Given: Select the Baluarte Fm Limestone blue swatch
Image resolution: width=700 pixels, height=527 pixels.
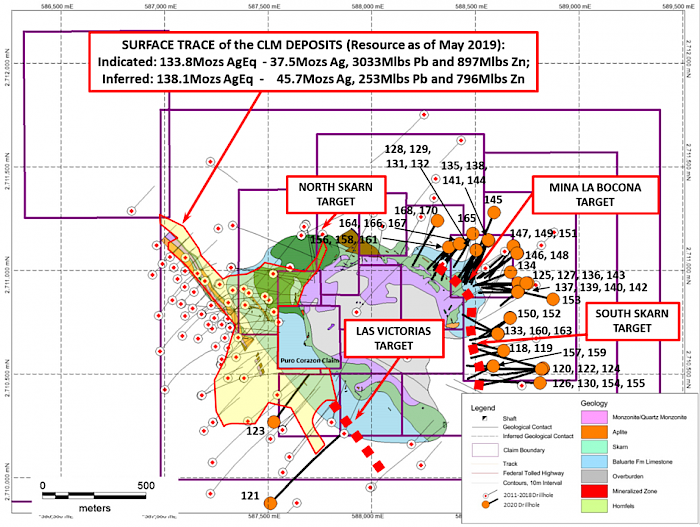Looking at the screenshot, I should pyautogui.click(x=594, y=461).
